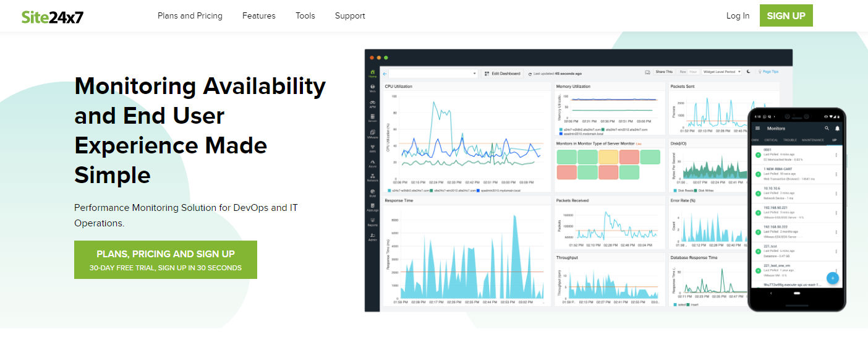Click the Share This button

(x=664, y=72)
